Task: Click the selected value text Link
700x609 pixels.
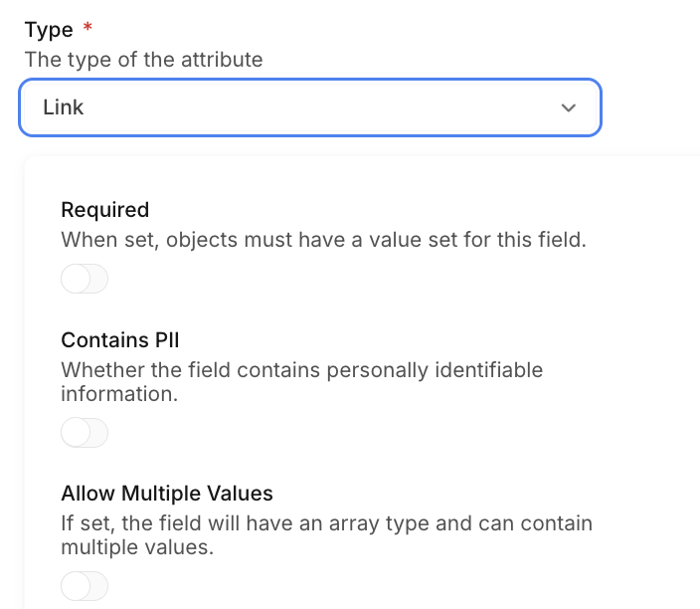Action: [x=64, y=107]
